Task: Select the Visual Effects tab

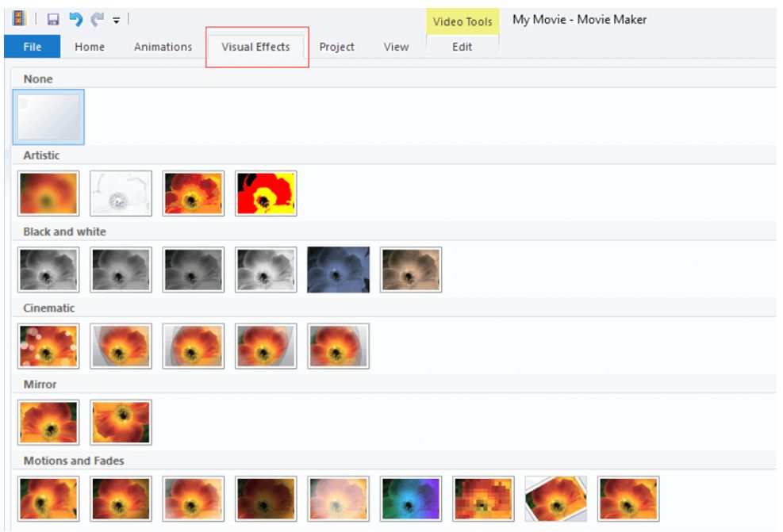Action: [255, 47]
